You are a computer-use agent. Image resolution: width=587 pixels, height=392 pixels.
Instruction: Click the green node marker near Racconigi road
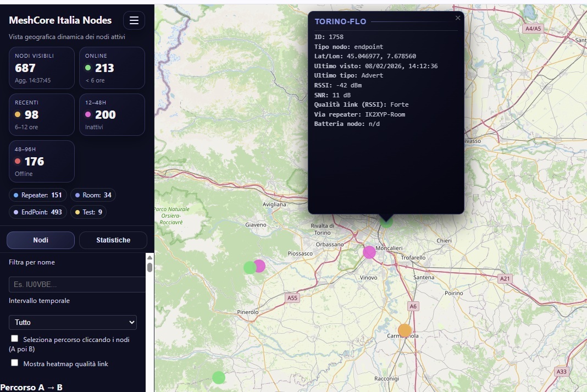coord(219,377)
